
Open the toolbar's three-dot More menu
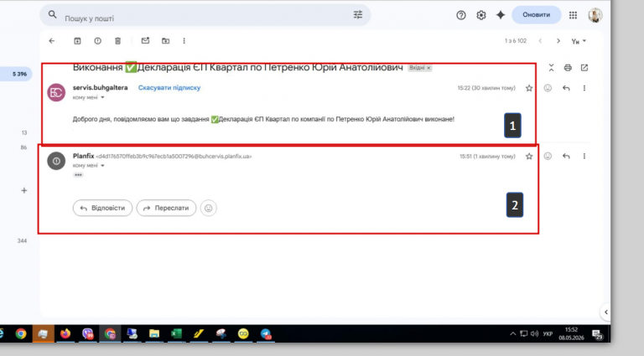(x=184, y=40)
